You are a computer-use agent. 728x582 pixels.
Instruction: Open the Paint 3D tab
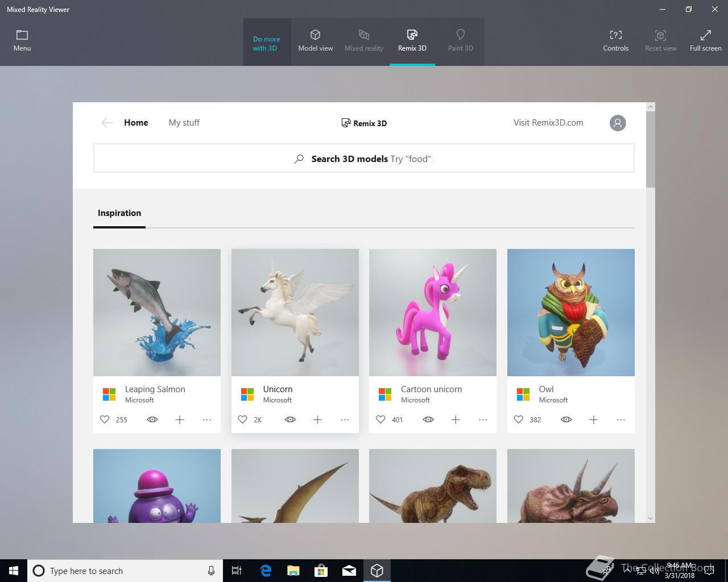[461, 41]
